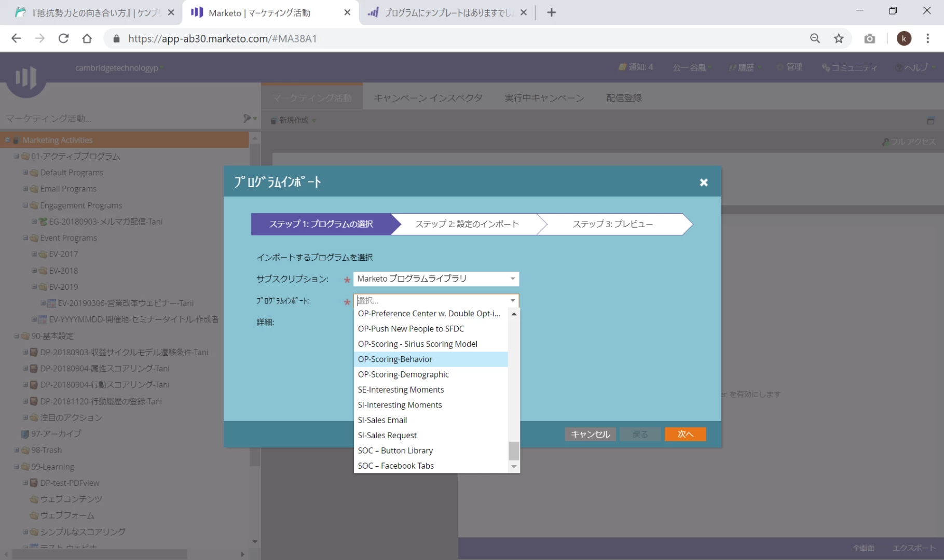Click the tree filter icon beside search

(x=250, y=119)
